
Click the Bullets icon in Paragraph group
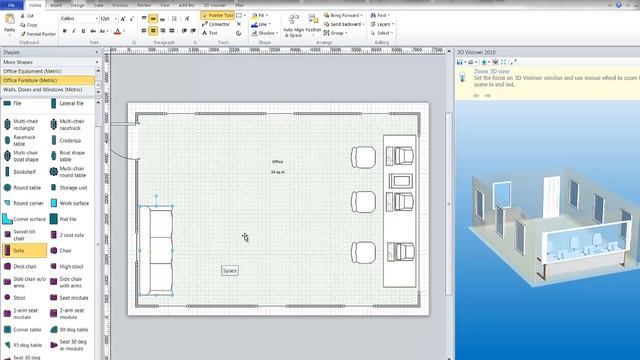point(174,19)
